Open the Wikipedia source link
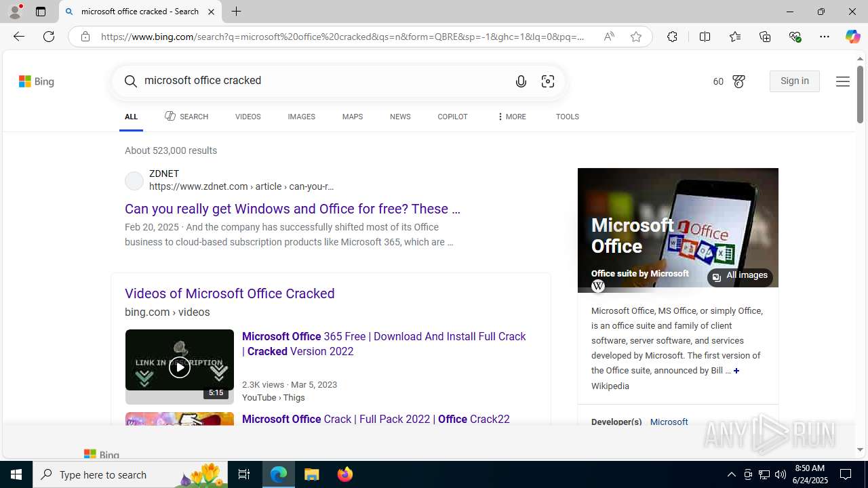Screen dimensions: 868x488 pyautogui.click(x=610, y=386)
